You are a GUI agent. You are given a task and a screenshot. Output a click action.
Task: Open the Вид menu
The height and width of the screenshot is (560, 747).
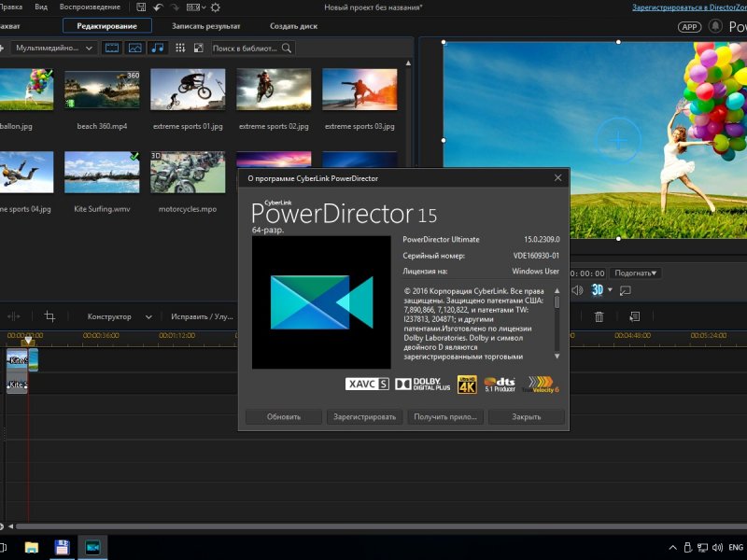point(41,7)
